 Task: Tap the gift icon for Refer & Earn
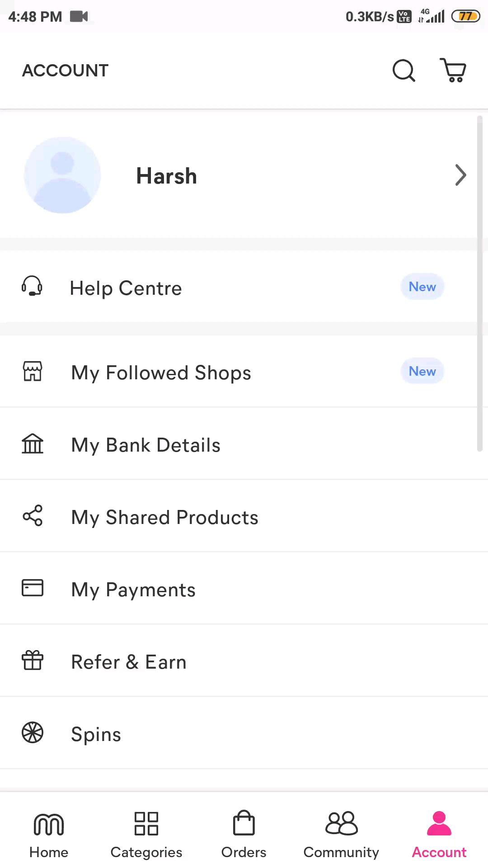[x=33, y=660]
